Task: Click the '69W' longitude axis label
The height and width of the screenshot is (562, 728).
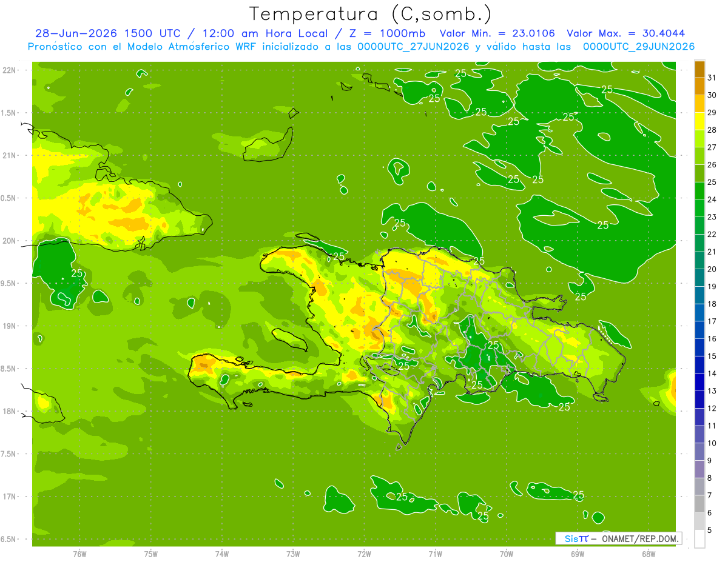Action: 577,554
